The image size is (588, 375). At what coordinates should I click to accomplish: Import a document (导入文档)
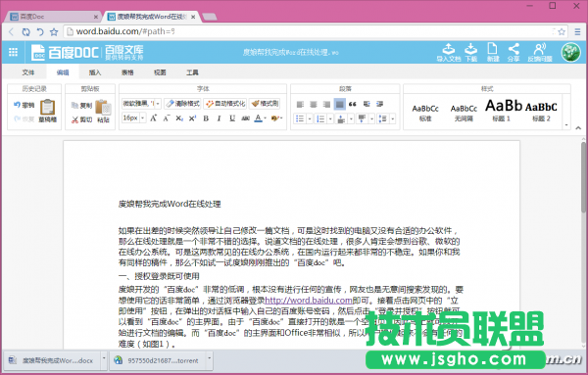tap(449, 53)
